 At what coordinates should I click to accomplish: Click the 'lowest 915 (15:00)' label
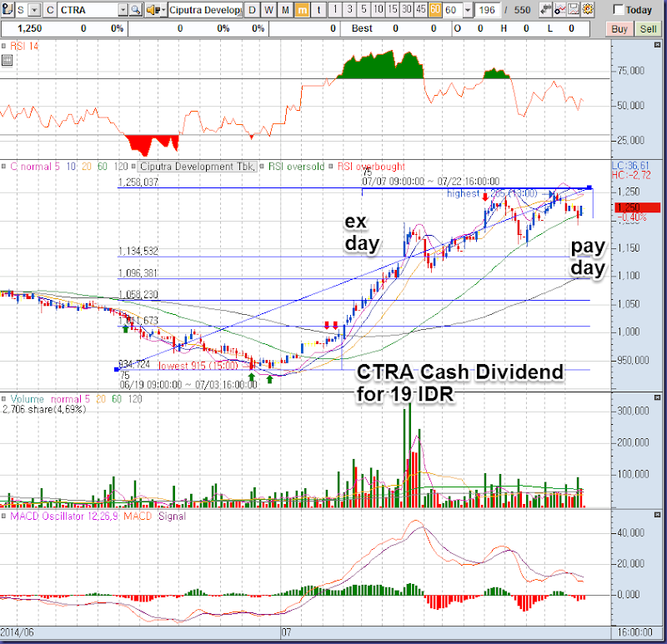(198, 366)
